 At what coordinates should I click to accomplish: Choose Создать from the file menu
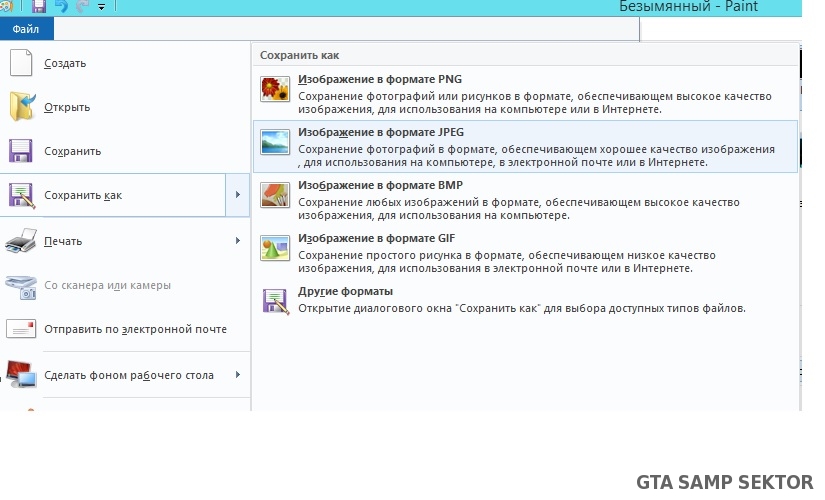[125, 63]
